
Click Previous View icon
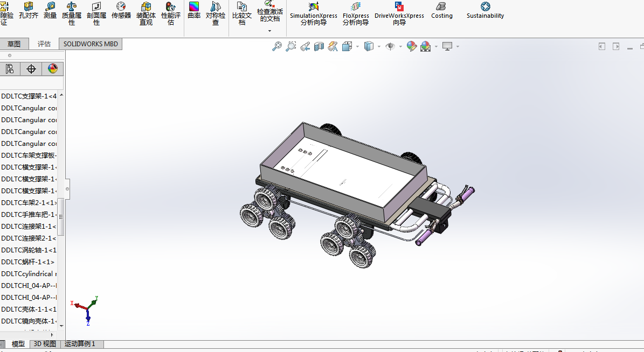pos(304,46)
